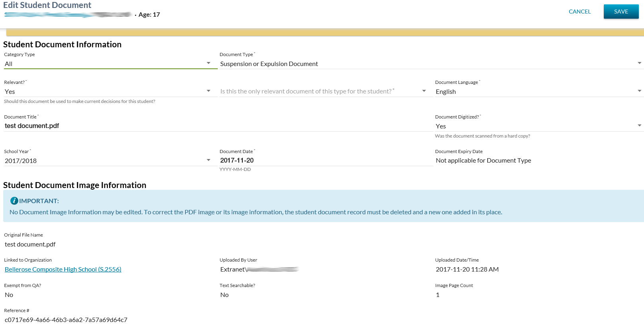Click the Original File Name value
Screen dimensions: 644x324
click(x=30, y=244)
